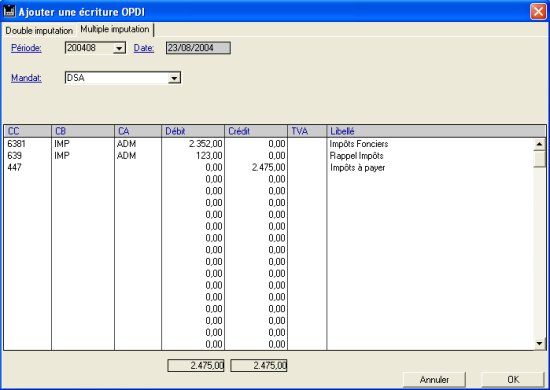Select the CC cell 639
The height and width of the screenshot is (390, 550).
coord(14,156)
